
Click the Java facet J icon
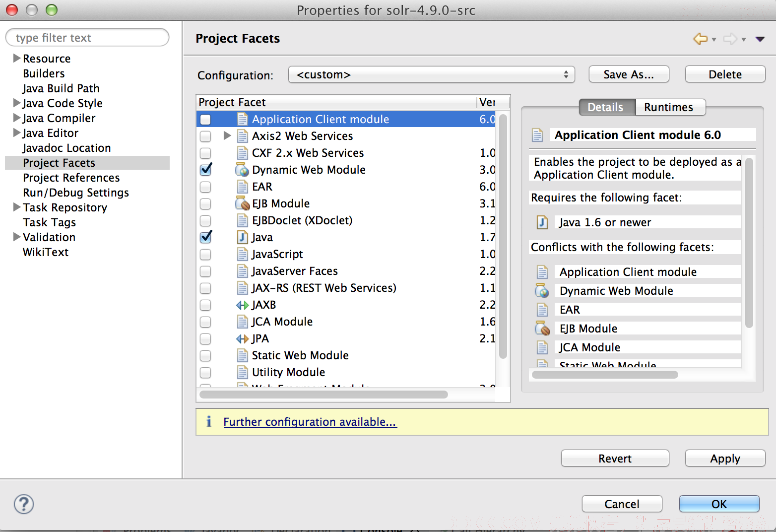coord(242,237)
